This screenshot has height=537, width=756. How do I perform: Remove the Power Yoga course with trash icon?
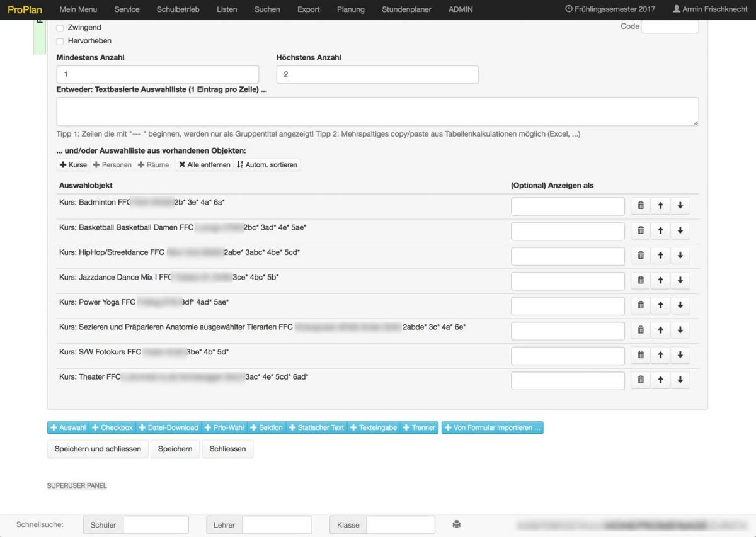[x=641, y=305]
